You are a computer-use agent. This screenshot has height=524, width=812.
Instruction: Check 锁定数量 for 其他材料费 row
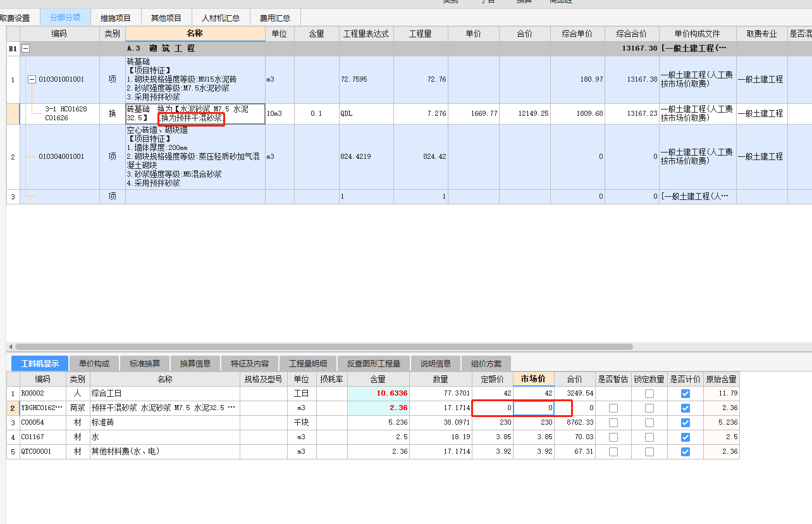pos(649,452)
